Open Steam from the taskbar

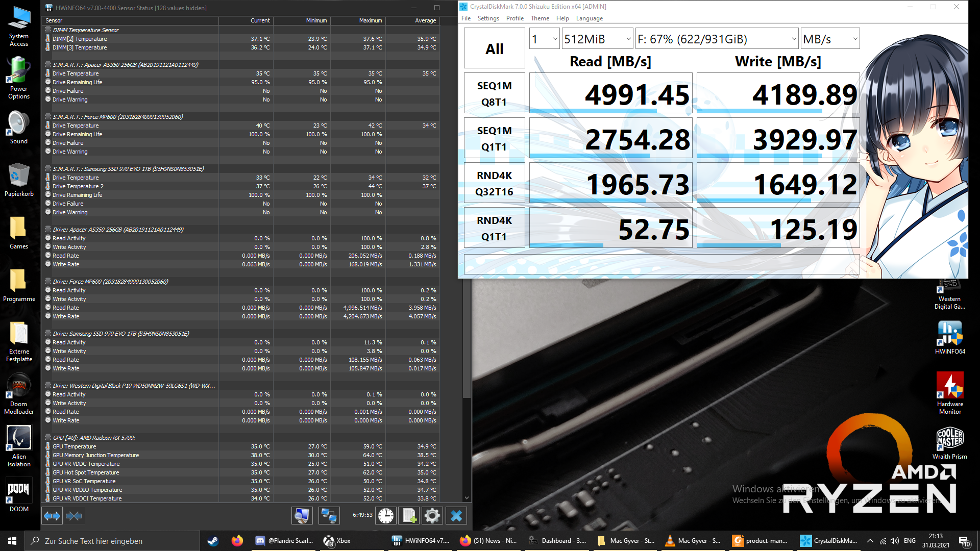[x=213, y=541]
